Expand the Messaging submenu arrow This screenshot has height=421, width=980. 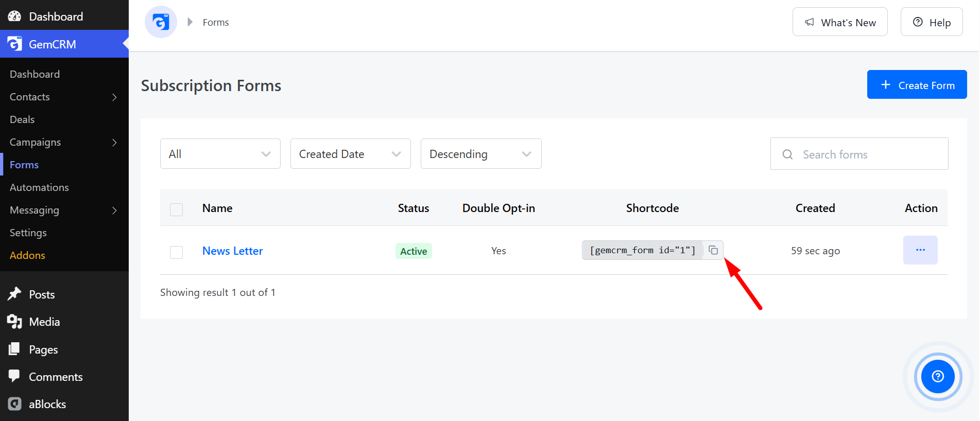pyautogui.click(x=114, y=210)
